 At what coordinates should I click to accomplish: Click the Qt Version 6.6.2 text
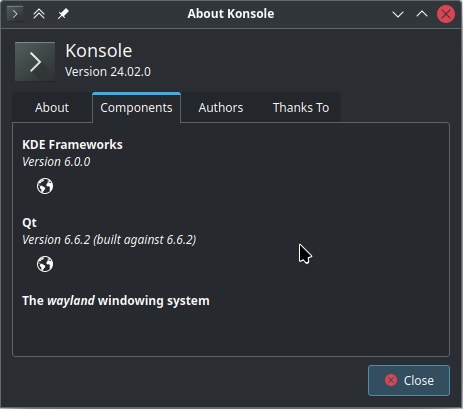point(109,240)
